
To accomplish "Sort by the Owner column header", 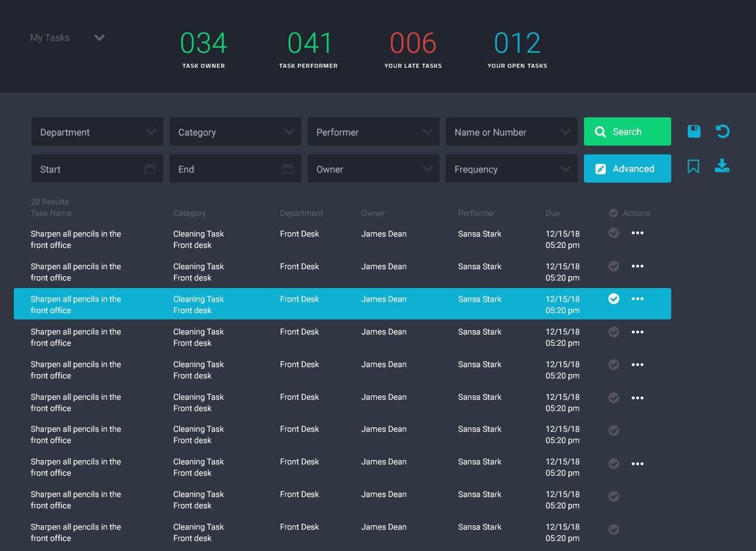I will tap(373, 213).
